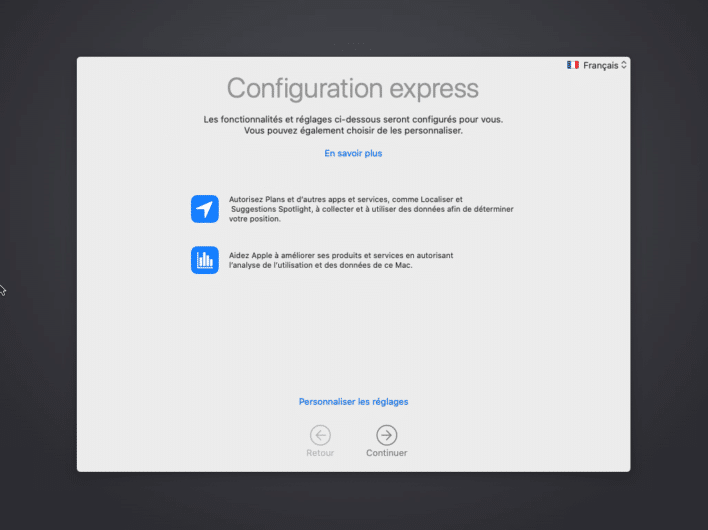Click the blue location arrow icon
The height and width of the screenshot is (530, 708).
point(205,209)
